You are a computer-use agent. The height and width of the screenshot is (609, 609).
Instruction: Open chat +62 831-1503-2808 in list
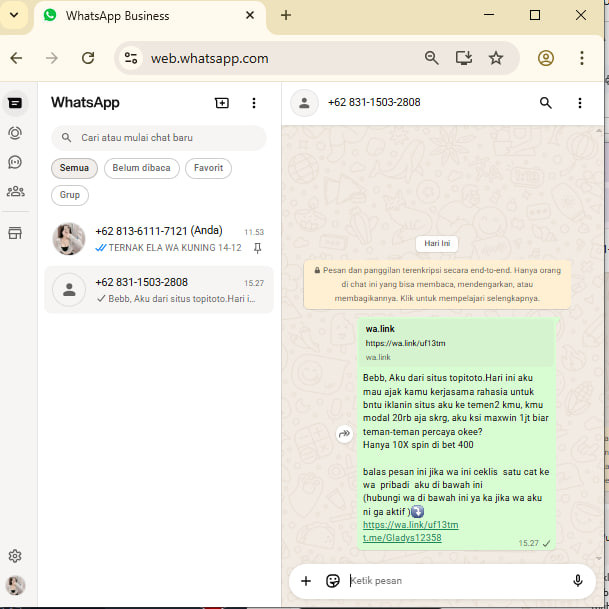[159, 290]
